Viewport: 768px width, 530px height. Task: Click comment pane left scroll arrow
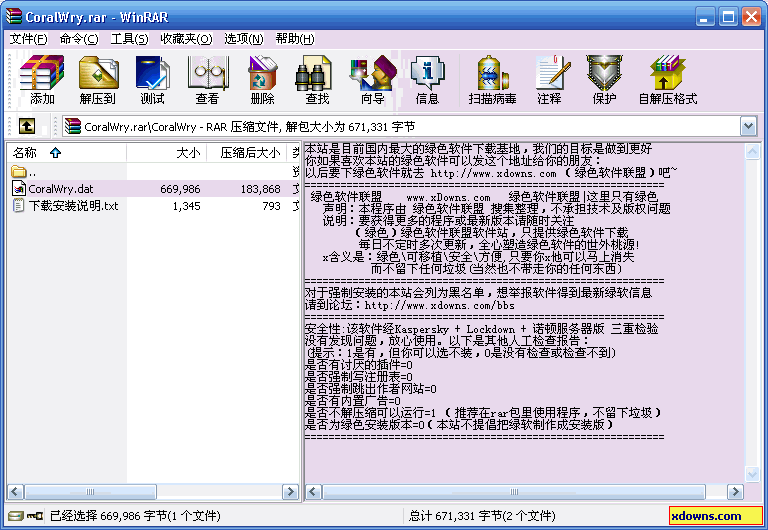314,491
